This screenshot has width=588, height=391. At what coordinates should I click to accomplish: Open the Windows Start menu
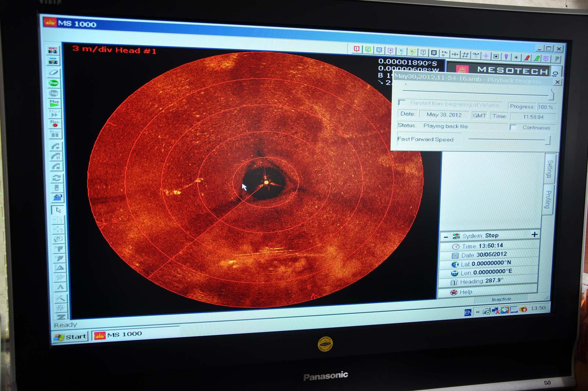pyautogui.click(x=71, y=337)
